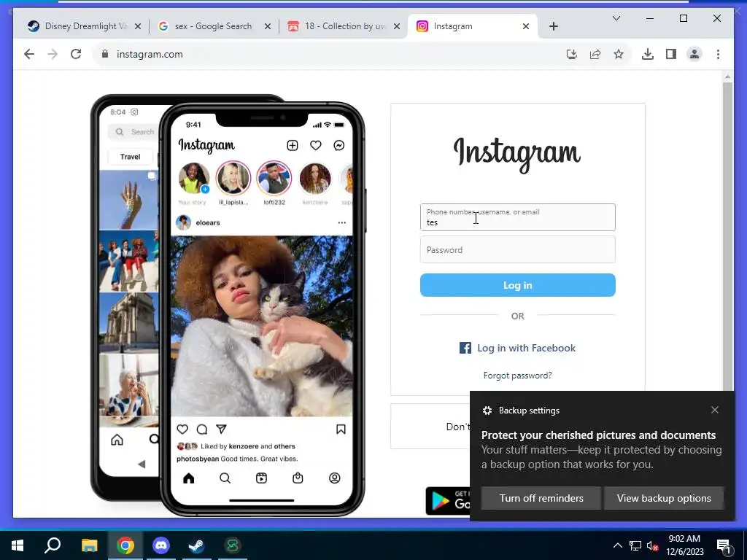The width and height of the screenshot is (747, 560).
Task: Switch to Disney Dreamlight Valley tab
Action: (x=77, y=27)
